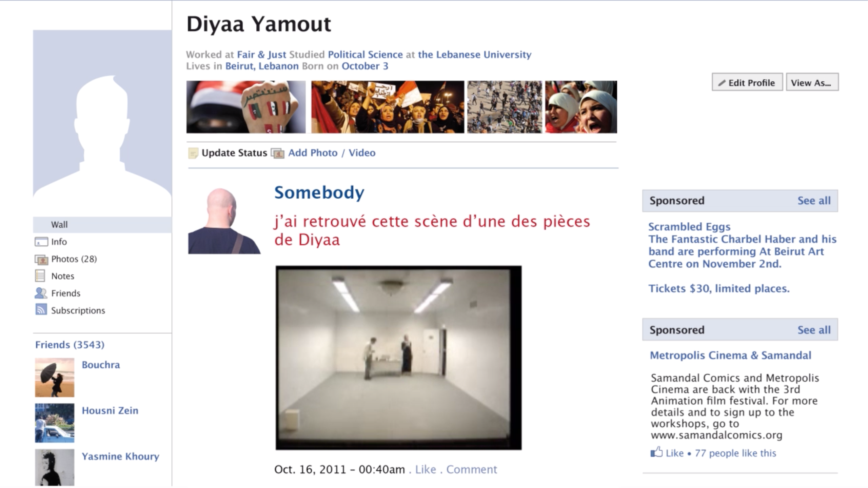Open Friends (3543) list heading
This screenshot has width=868, height=488.
pos(70,345)
